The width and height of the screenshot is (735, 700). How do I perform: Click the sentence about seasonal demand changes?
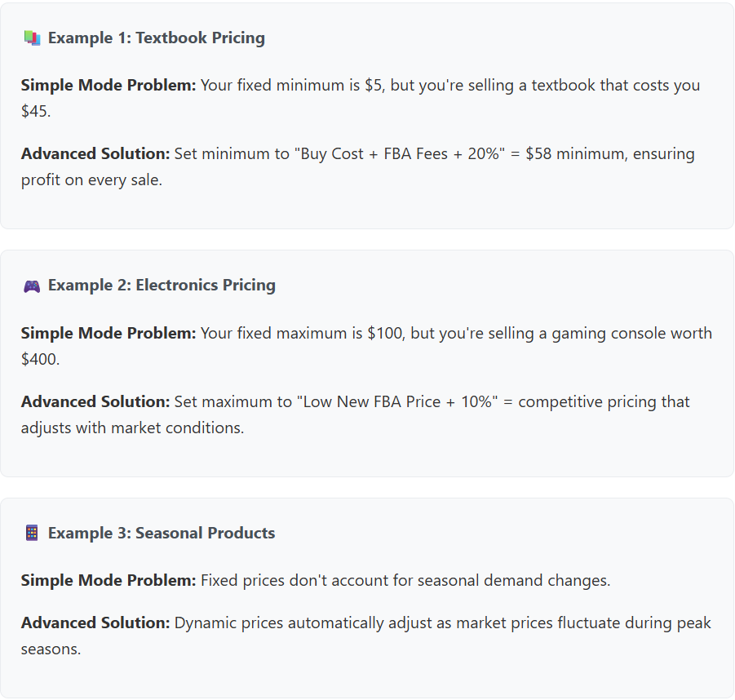405,580
